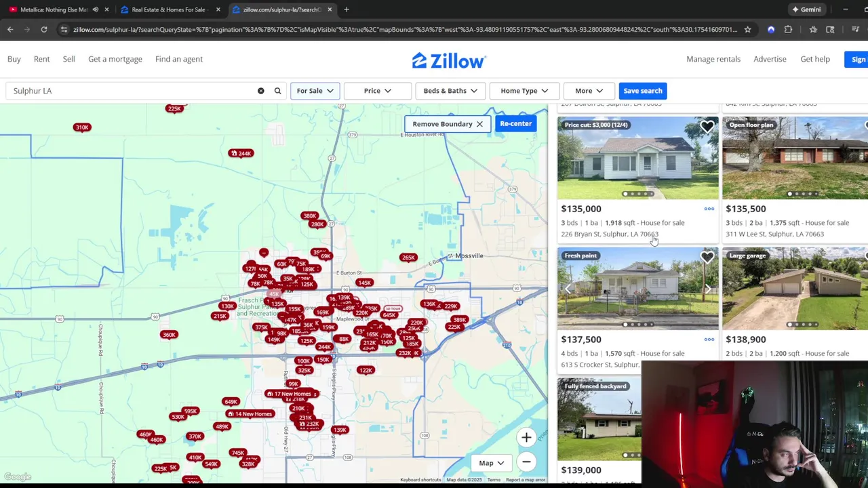
Task: Click the 14 New Homes map marker
Action: (x=250, y=414)
